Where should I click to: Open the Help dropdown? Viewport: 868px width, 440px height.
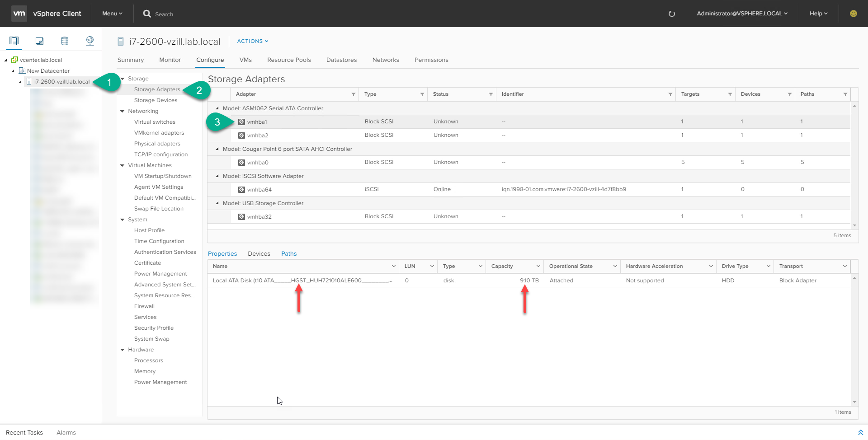click(819, 14)
